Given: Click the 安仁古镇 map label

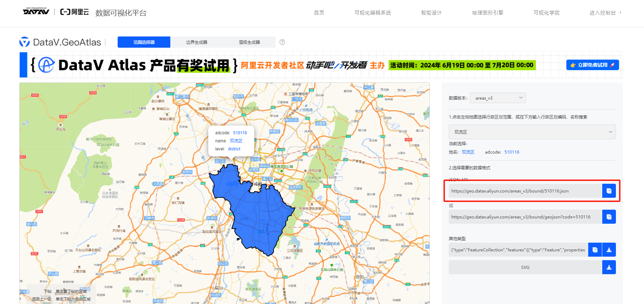Looking at the screenshot, I should click(x=178, y=203).
